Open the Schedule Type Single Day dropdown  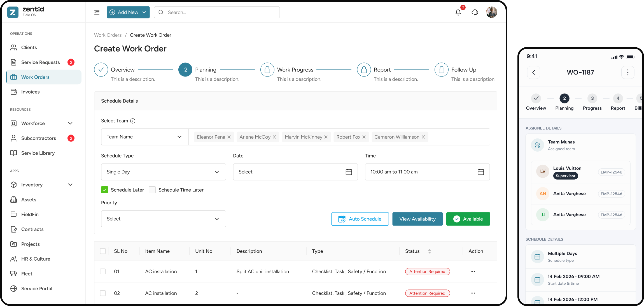(163, 172)
